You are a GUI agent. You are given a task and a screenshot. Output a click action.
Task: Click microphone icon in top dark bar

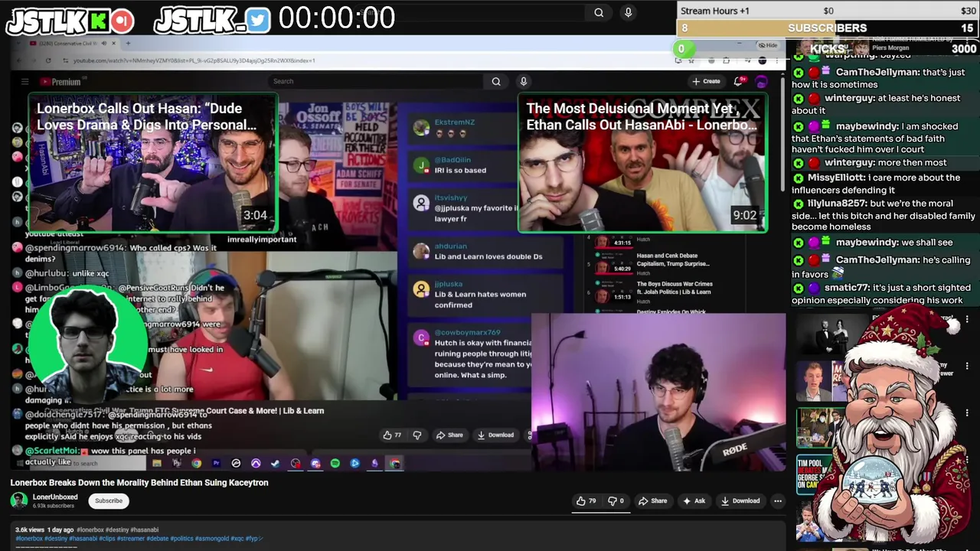click(628, 12)
